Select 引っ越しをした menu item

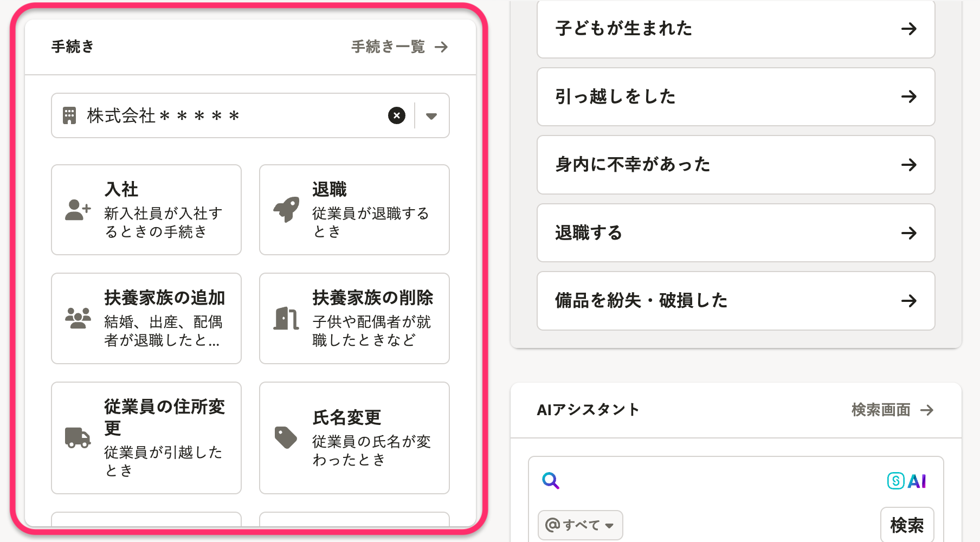[736, 97]
